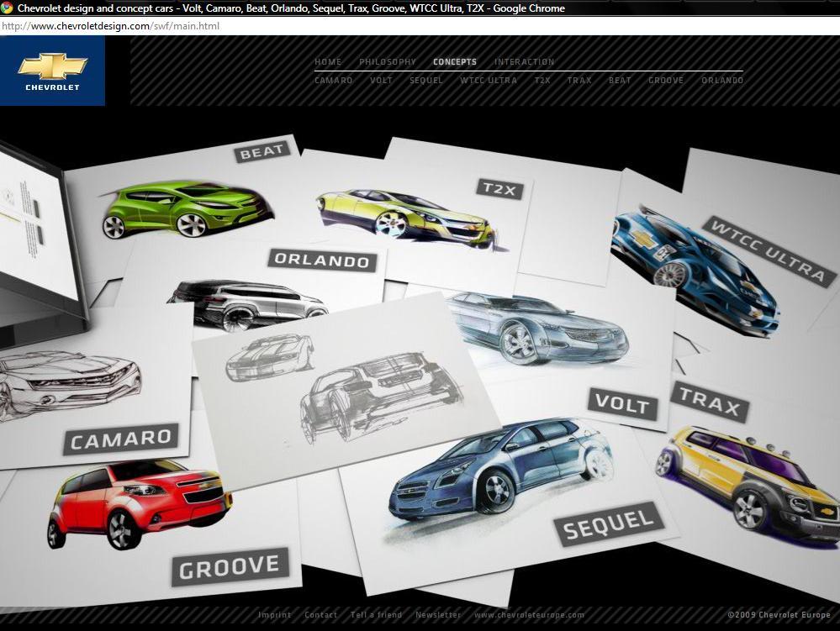Open the yellow T2X car sketch
The image size is (840, 631).
tap(408, 218)
